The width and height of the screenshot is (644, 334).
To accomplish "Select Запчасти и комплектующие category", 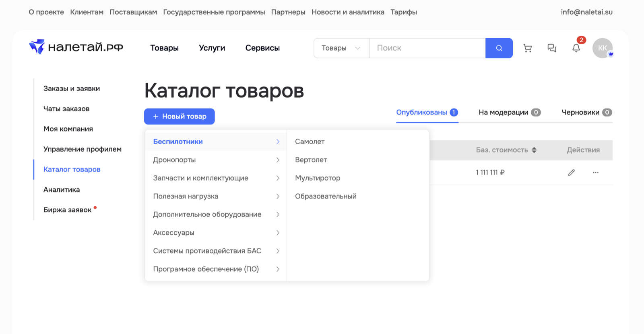I will (x=216, y=178).
